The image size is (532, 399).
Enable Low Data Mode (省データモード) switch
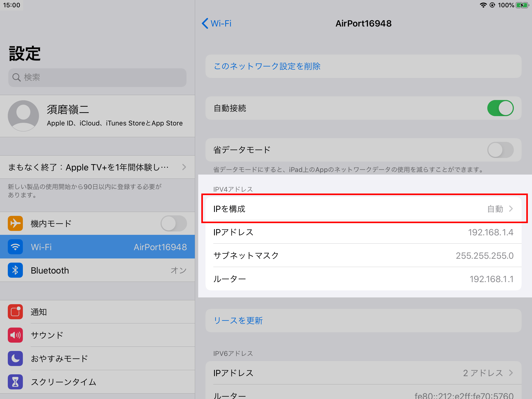click(x=500, y=150)
